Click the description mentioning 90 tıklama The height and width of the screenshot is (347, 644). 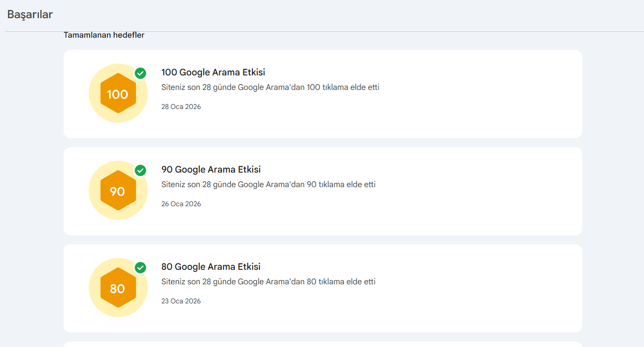(x=269, y=184)
